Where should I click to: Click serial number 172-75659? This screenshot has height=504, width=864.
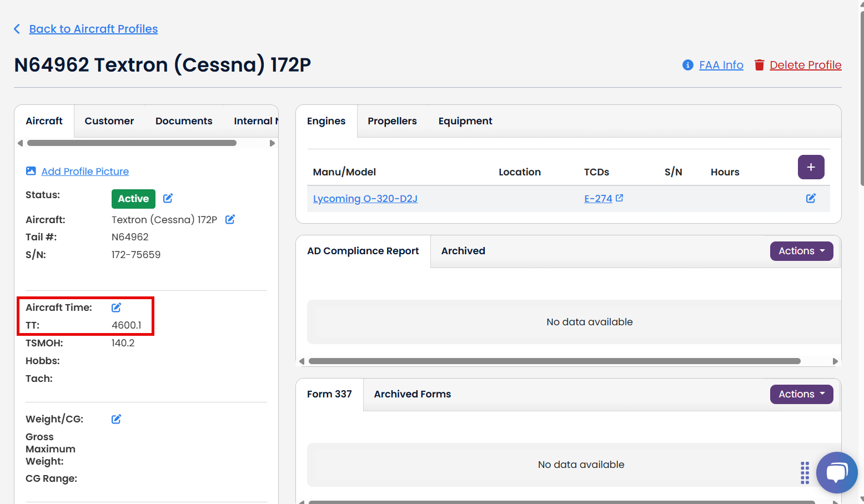coord(136,255)
